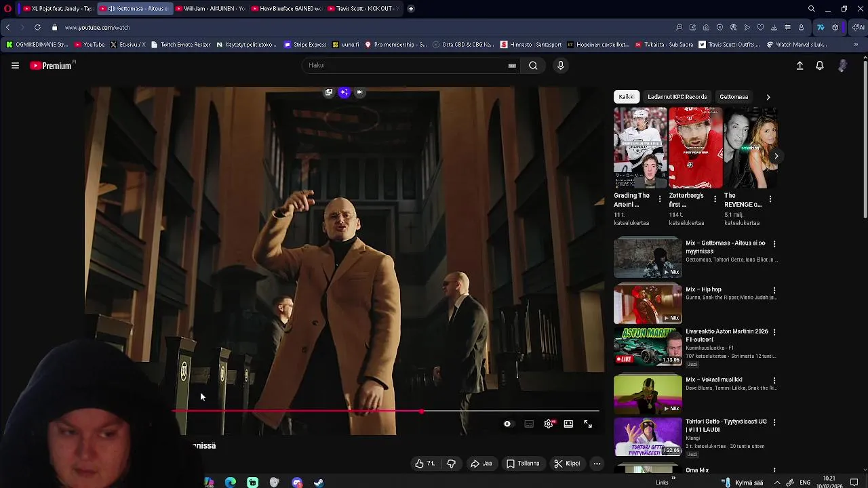Click the Klippi clip button
868x488 pixels.
click(567, 464)
